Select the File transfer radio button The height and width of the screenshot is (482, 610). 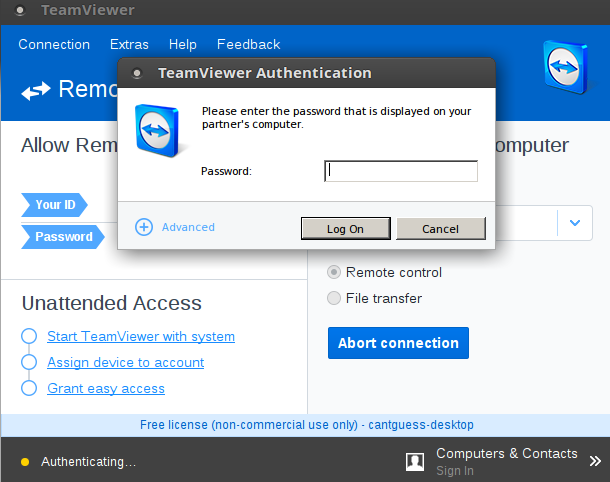tap(334, 298)
